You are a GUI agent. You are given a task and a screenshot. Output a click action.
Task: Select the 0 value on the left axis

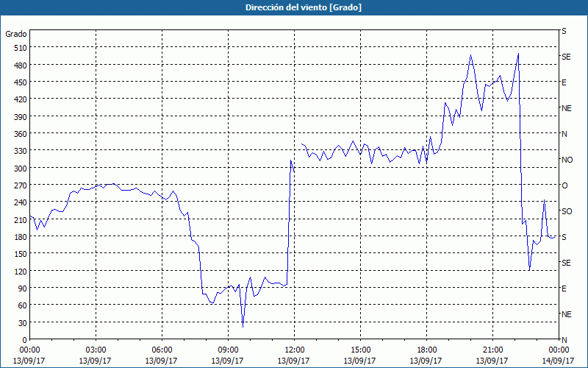(x=25, y=340)
